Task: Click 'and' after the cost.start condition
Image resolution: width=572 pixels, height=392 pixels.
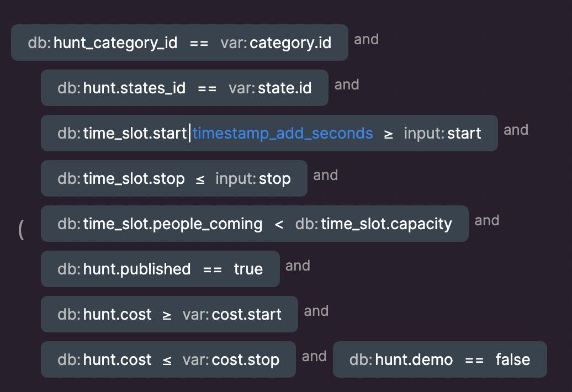Action: [x=316, y=311]
